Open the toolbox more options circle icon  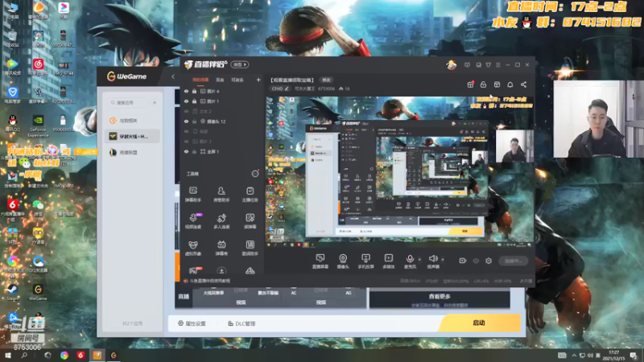point(255,174)
